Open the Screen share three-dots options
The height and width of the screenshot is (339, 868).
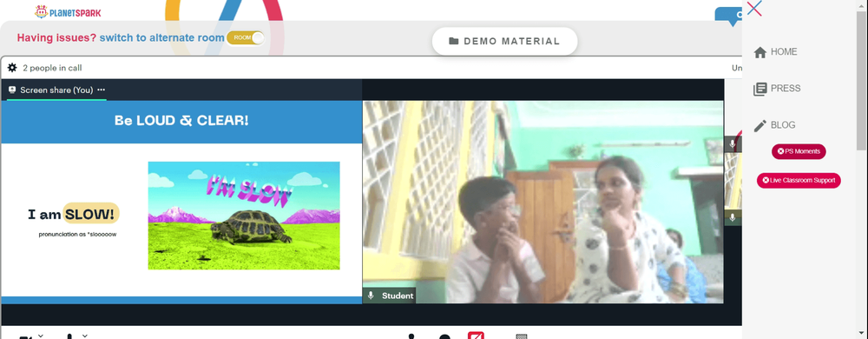click(101, 90)
